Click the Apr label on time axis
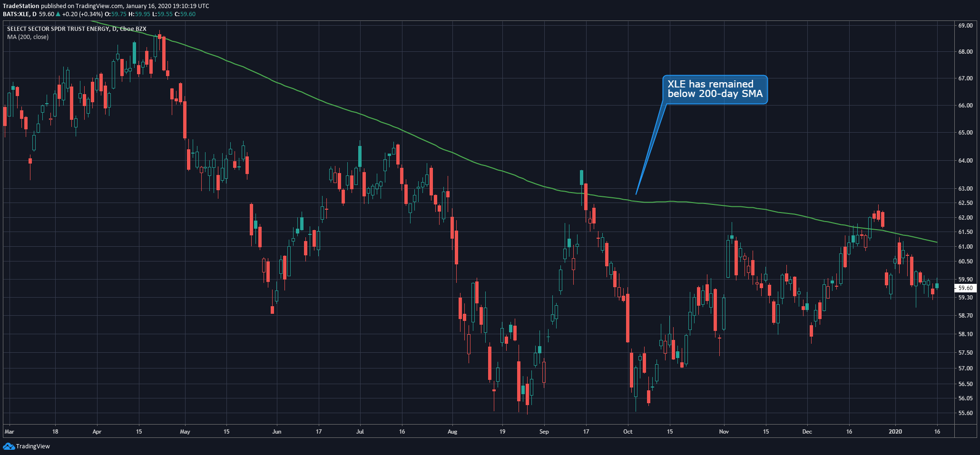Viewport: 980px width, 455px height. click(x=97, y=432)
